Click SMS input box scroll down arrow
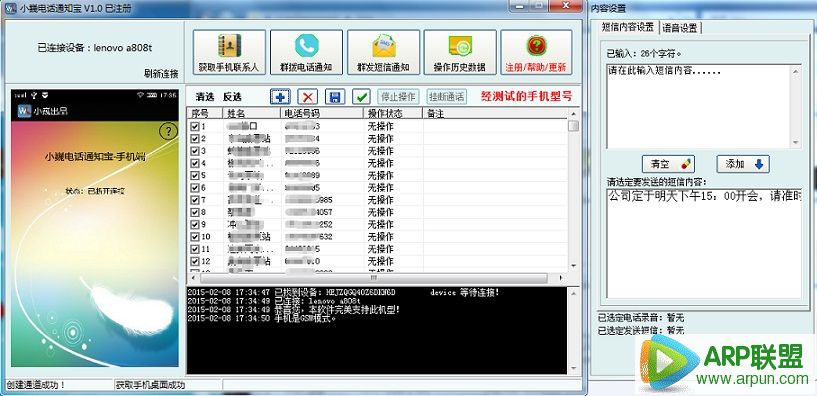Screen dimensions: 817x396 click(796, 142)
